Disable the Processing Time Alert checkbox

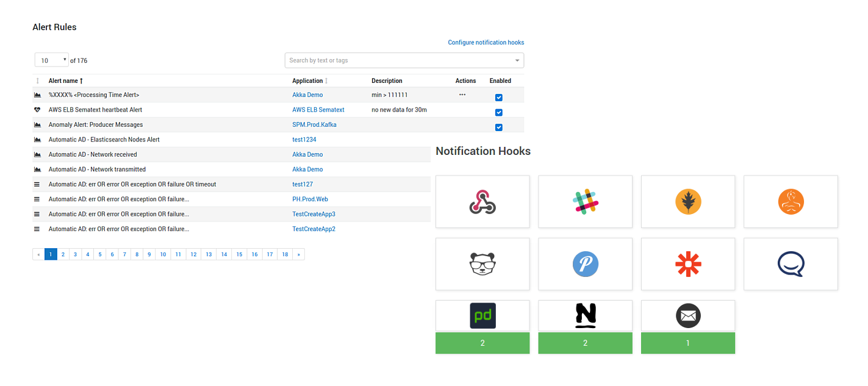point(499,98)
